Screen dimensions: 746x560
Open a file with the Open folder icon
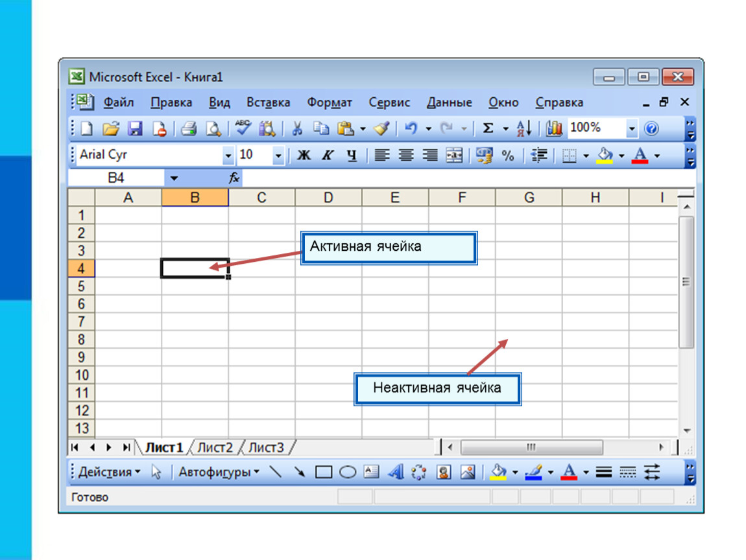(112, 128)
